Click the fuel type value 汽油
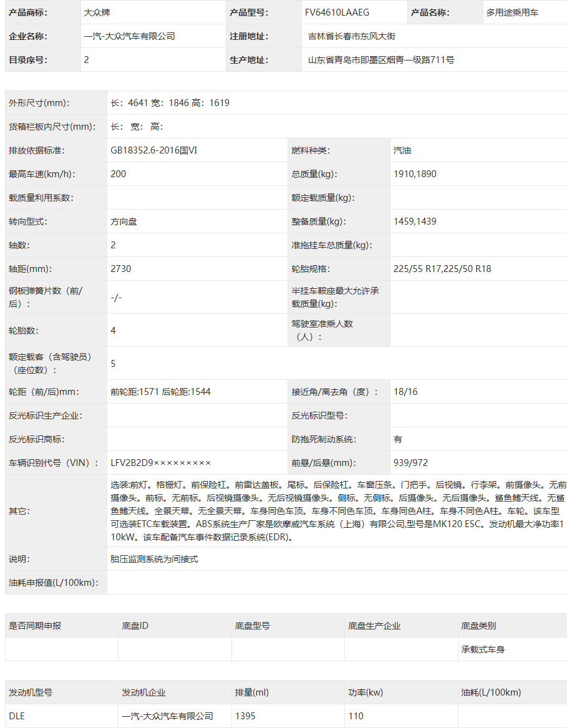This screenshot has width=567, height=728. (402, 150)
